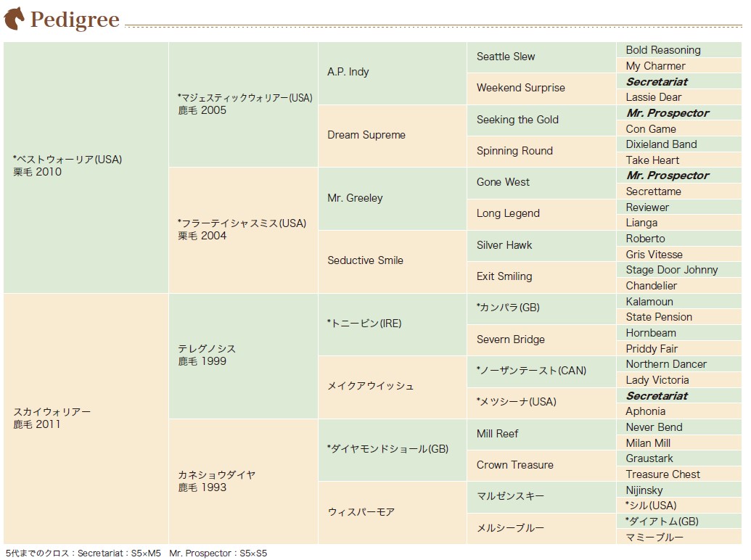Click the Gone West cell

[x=541, y=182]
